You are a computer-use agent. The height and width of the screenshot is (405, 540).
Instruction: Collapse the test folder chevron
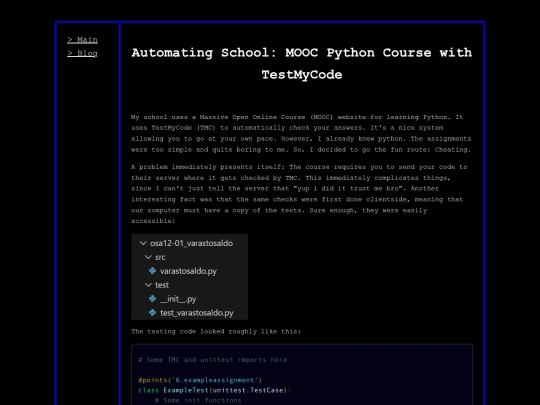tap(148, 285)
